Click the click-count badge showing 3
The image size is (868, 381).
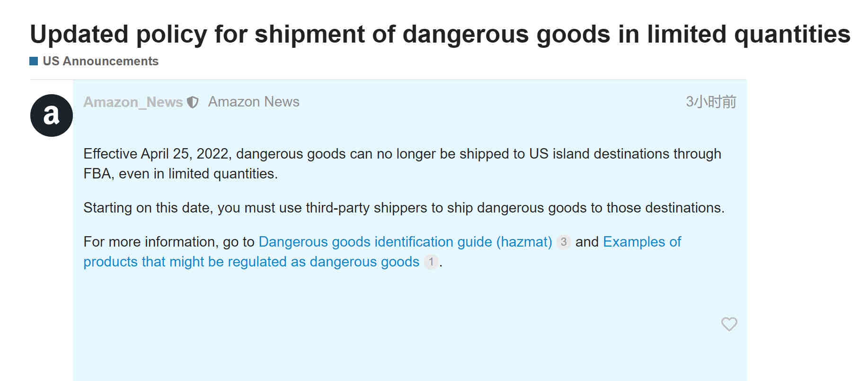(563, 242)
